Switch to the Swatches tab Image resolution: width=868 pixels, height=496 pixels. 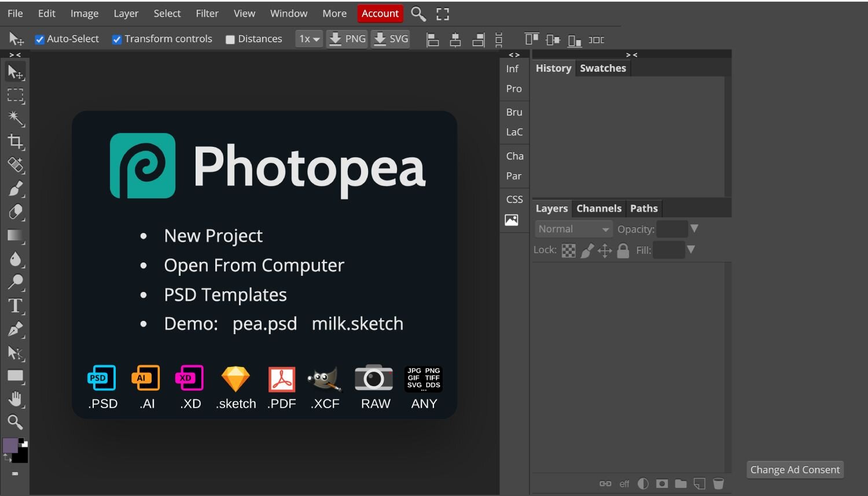tap(603, 68)
